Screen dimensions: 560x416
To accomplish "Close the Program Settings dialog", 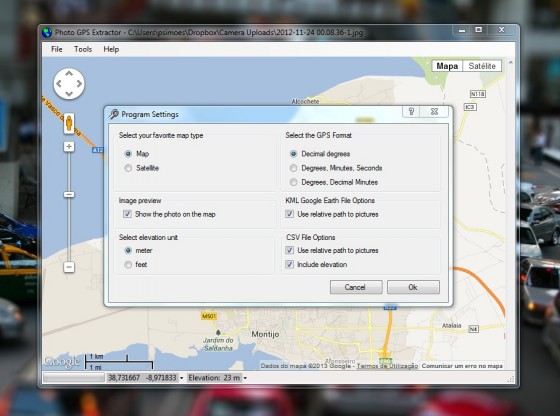I will click(x=434, y=111).
